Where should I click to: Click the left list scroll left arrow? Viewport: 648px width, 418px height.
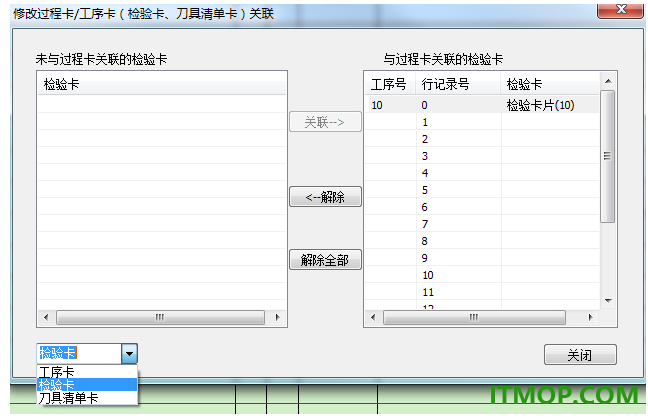click(46, 317)
